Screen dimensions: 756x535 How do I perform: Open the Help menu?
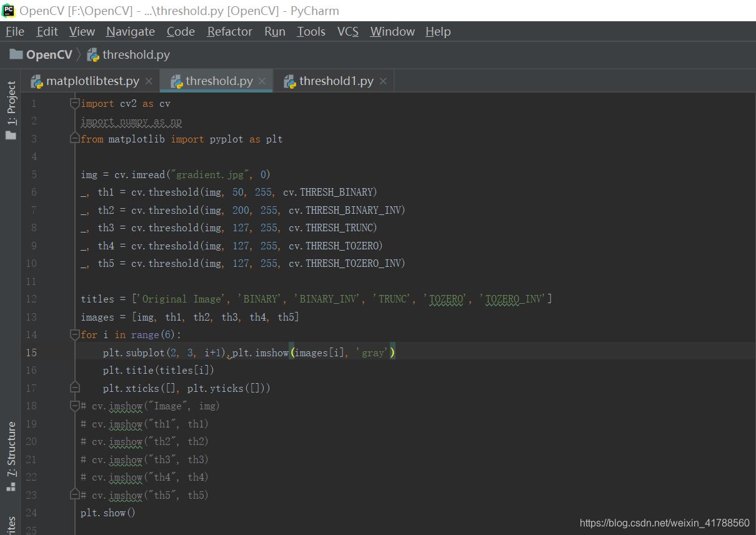click(438, 32)
